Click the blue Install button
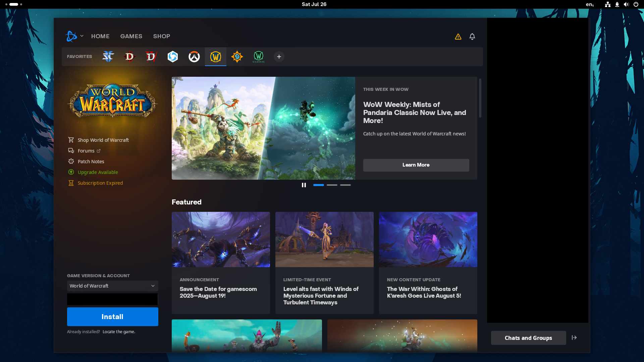 (113, 317)
